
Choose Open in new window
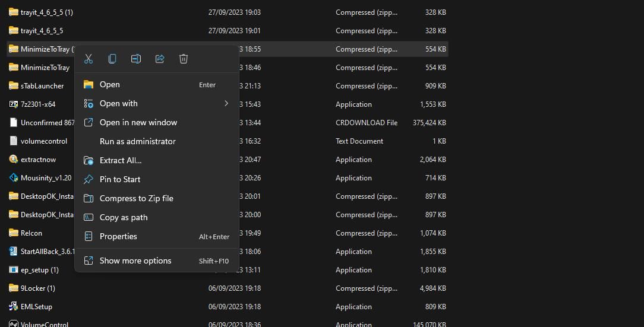point(138,123)
